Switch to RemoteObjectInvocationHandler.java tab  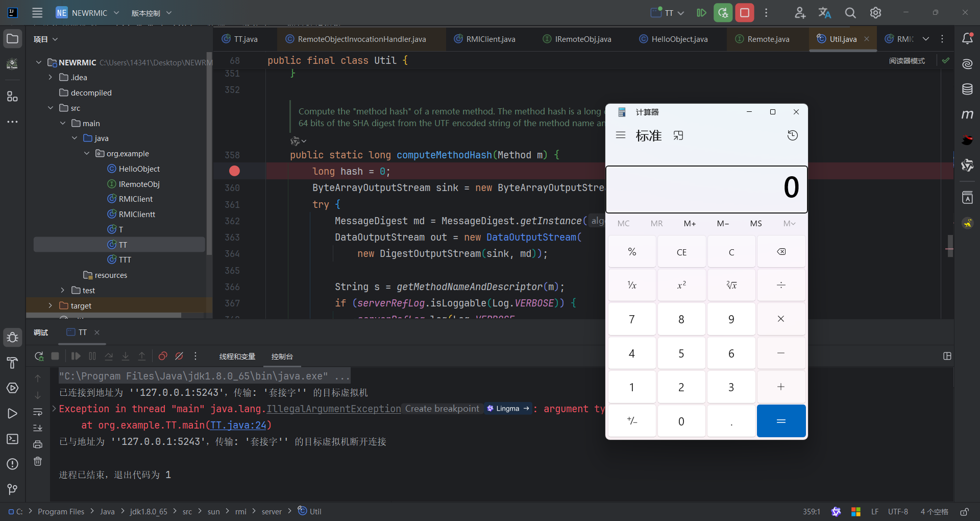click(x=356, y=39)
